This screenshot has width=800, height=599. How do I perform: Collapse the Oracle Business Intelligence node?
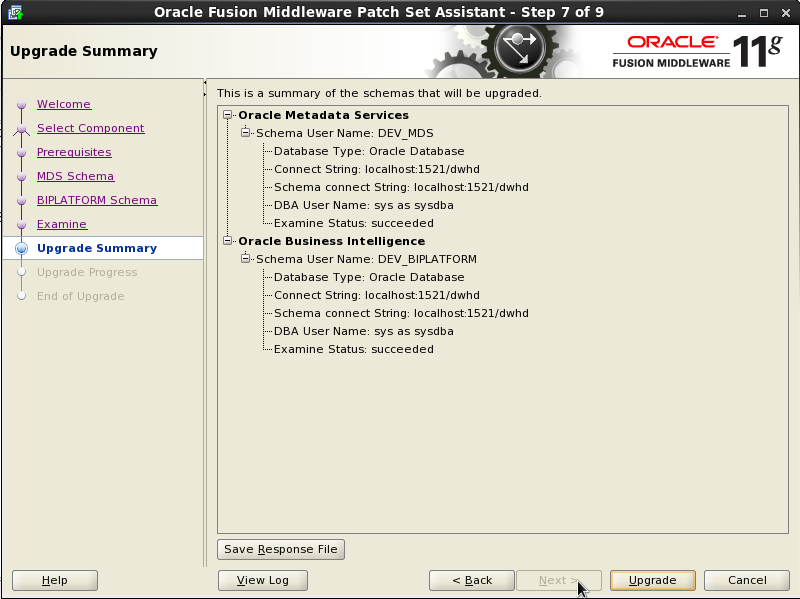228,241
